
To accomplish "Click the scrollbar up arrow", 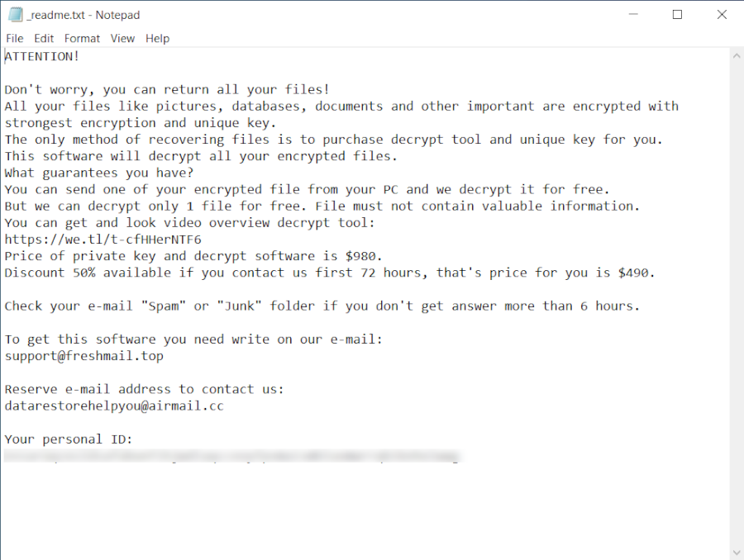I will (x=736, y=56).
